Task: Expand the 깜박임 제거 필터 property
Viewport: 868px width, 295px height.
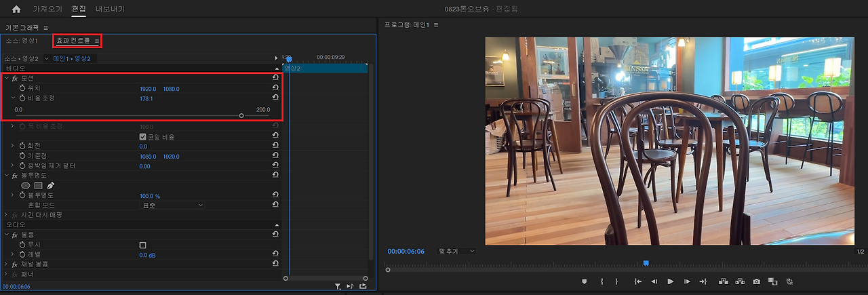Action: (x=13, y=165)
